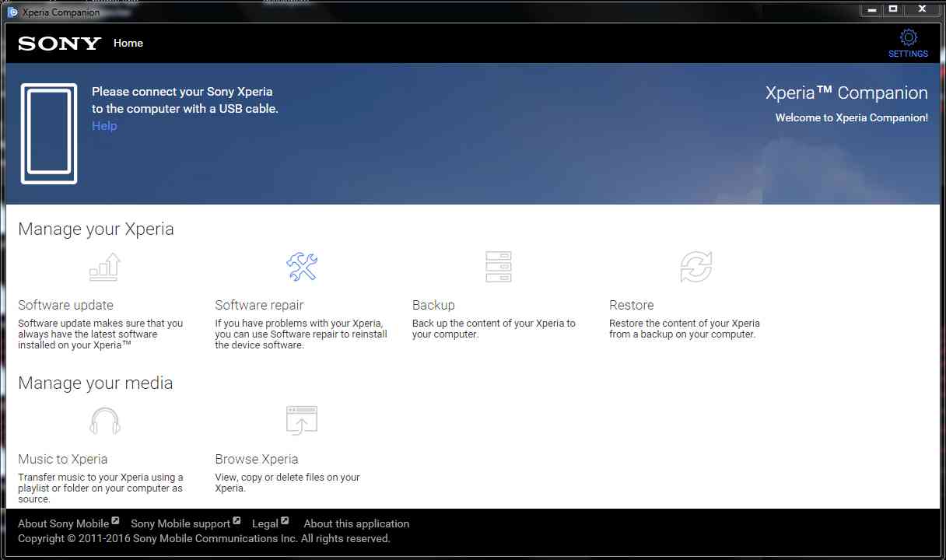Open Settings using the gear icon
The width and height of the screenshot is (946, 560).
click(908, 37)
